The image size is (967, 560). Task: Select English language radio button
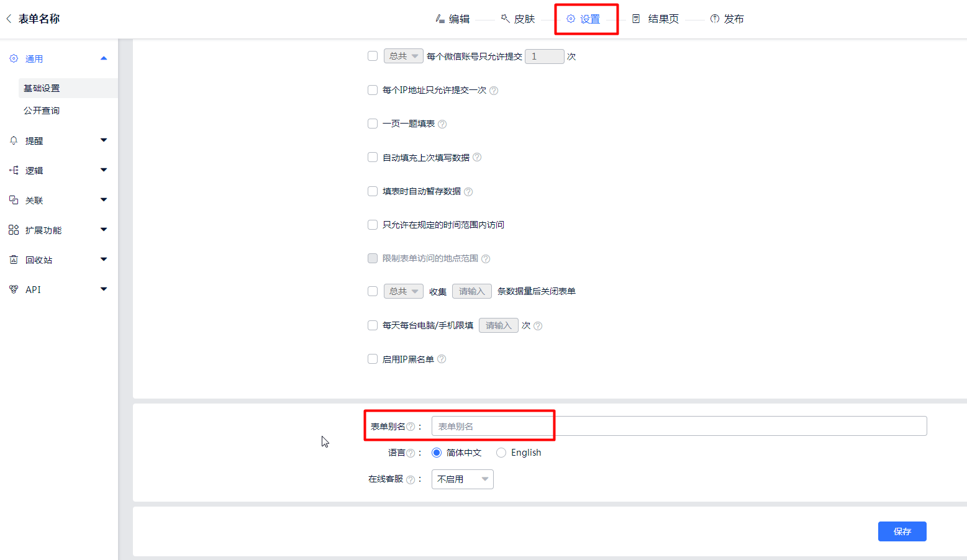click(501, 453)
